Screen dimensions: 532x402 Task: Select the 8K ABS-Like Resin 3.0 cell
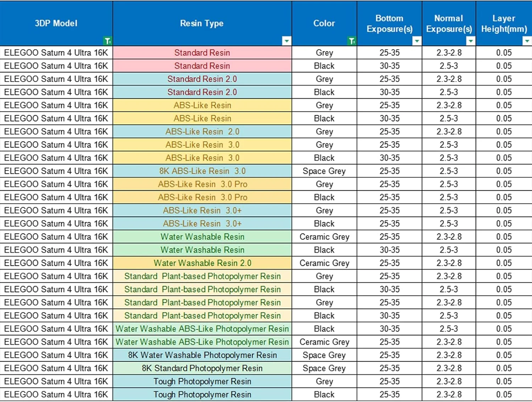(202, 171)
